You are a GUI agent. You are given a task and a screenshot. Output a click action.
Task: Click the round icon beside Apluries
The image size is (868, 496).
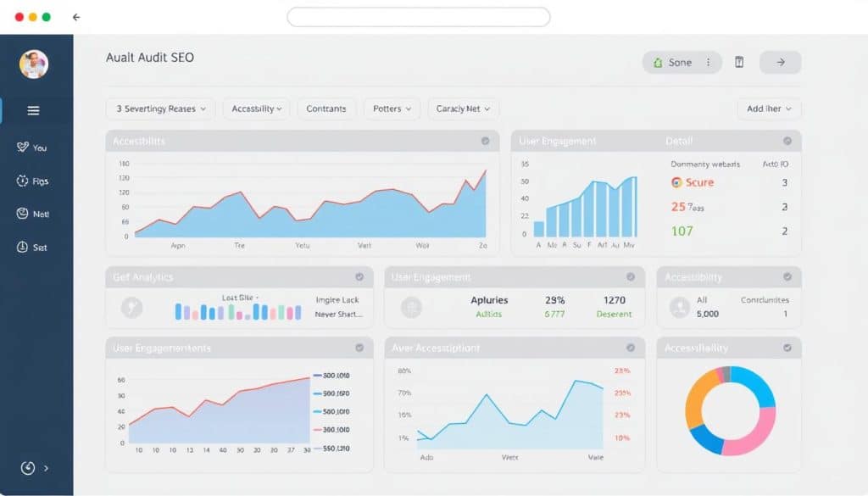(x=411, y=307)
